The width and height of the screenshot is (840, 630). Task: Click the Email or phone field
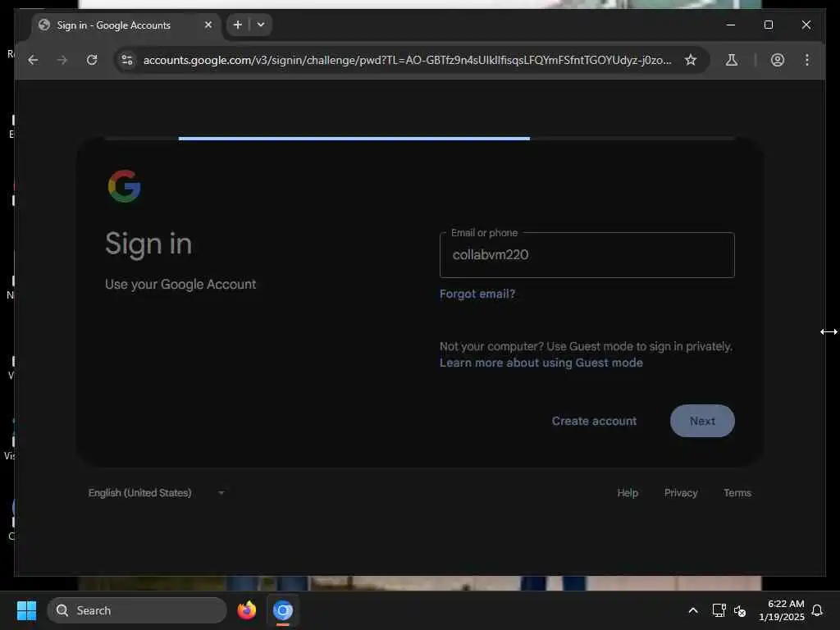(587, 255)
